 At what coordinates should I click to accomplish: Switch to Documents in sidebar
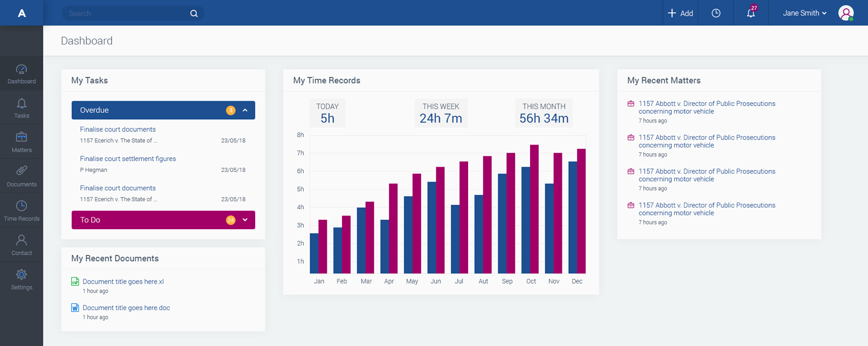pyautogui.click(x=21, y=176)
